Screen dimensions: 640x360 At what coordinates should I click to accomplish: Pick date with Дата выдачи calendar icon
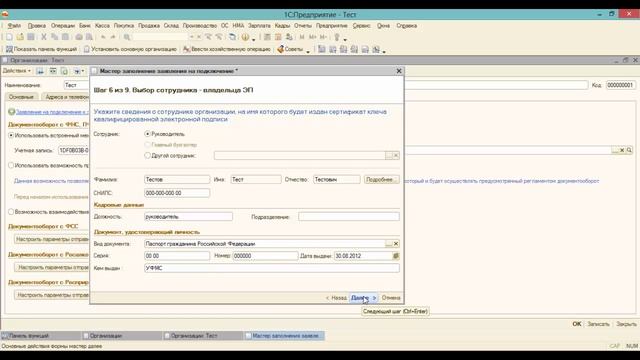396,256
